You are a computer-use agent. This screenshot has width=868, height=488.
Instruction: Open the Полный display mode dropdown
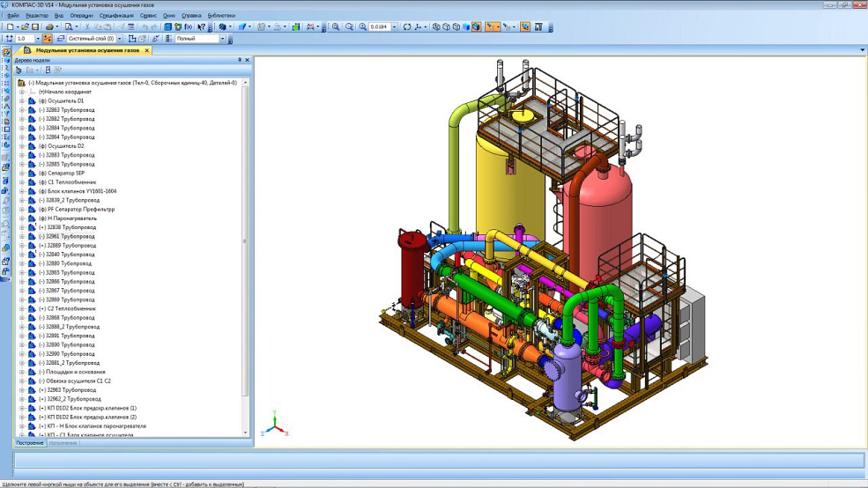[222, 39]
